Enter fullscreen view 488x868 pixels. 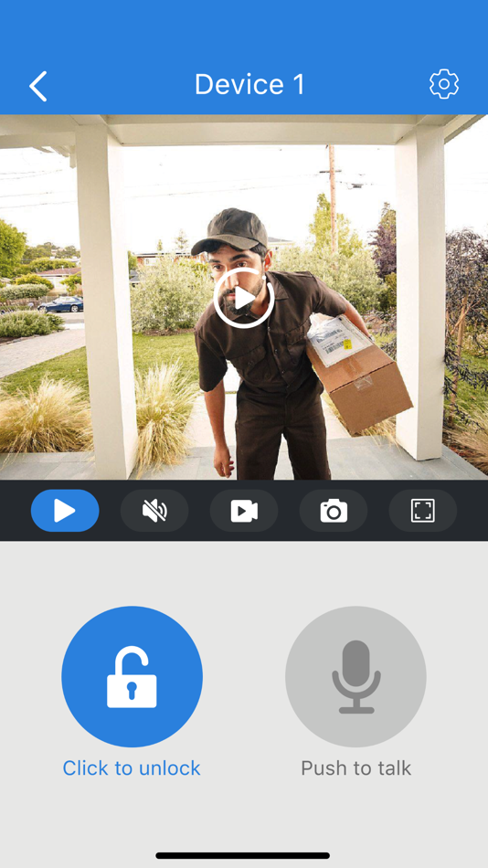422,511
